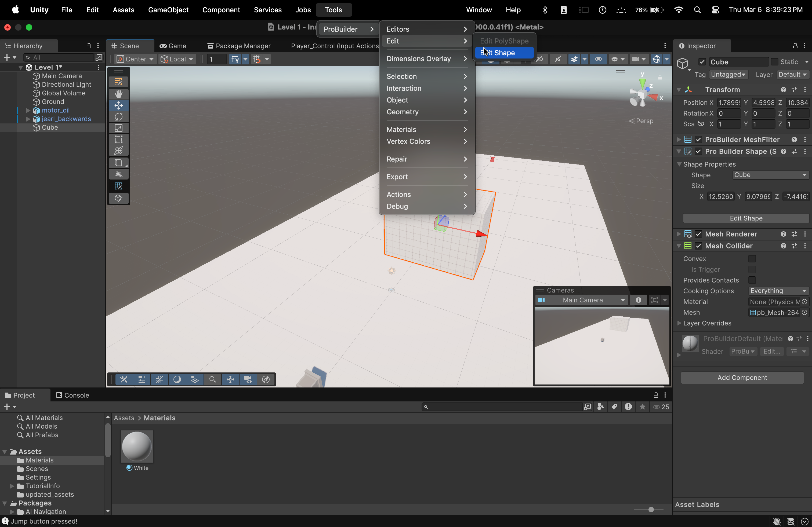Screen dimensions: 812x527
Task: Click the camera overlay info icon
Action: 638,300
